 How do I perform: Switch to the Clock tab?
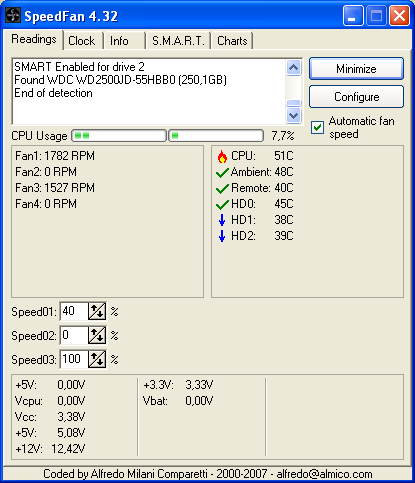(83, 41)
